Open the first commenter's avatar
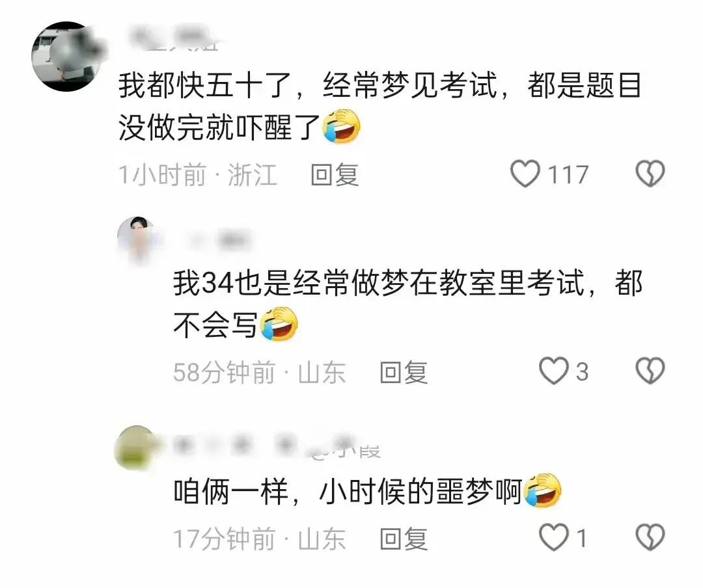The width and height of the screenshot is (703, 588). (67, 56)
